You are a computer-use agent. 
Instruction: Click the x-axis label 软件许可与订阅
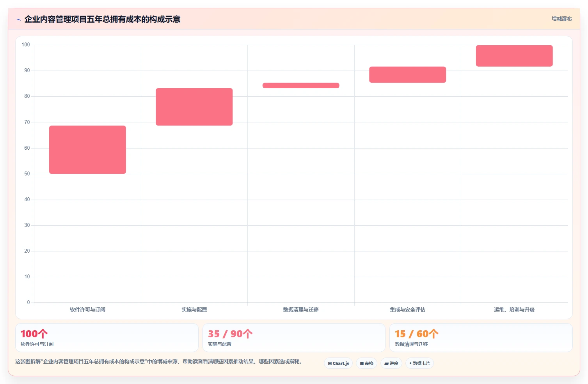(x=87, y=310)
